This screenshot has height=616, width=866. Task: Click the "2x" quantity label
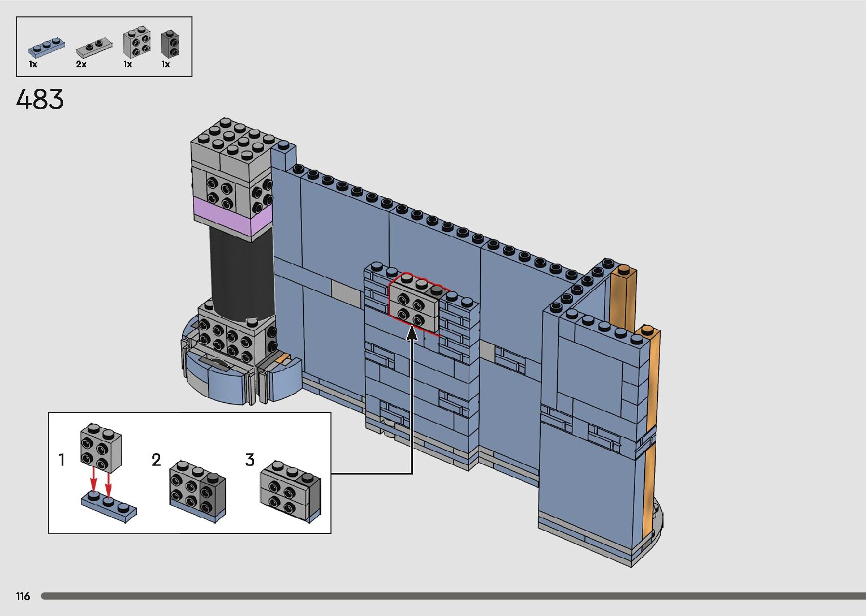(x=81, y=64)
